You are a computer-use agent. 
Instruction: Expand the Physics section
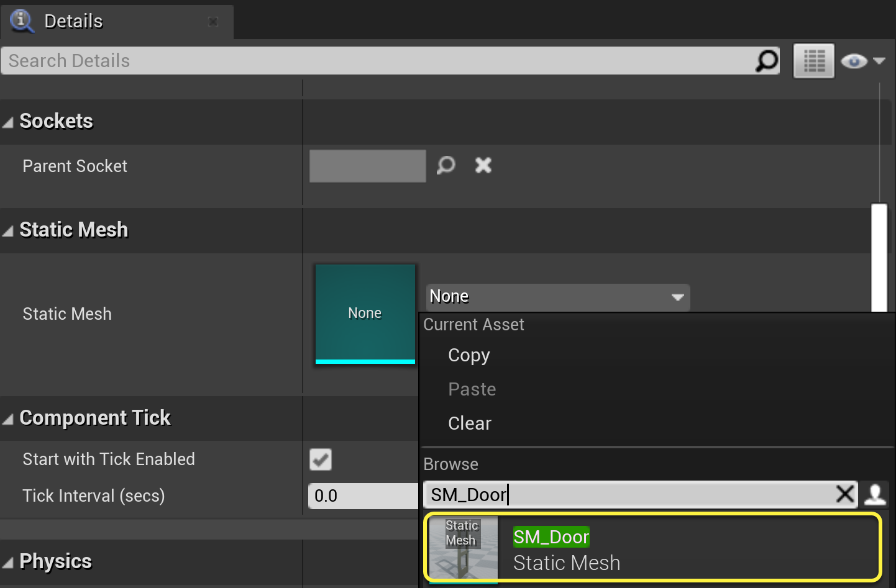(x=8, y=563)
